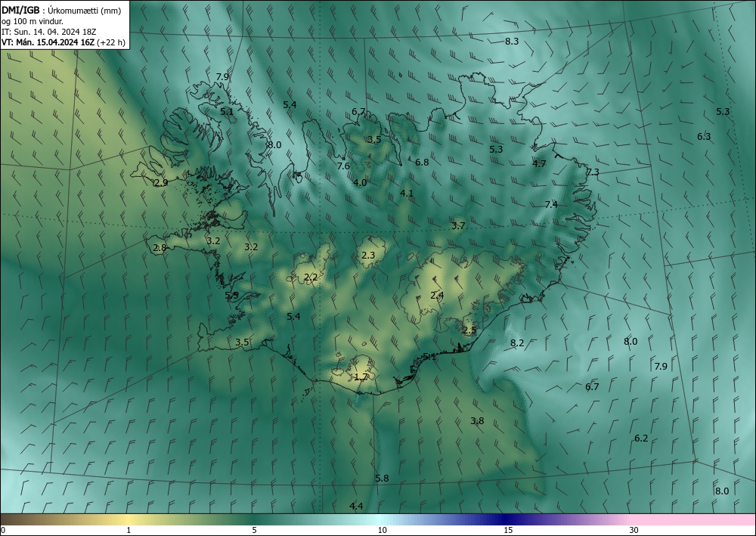Screen dimensions: 756x536
Task: Click the 'og 100 m vindur.' subtitle line
Action: coord(33,21)
